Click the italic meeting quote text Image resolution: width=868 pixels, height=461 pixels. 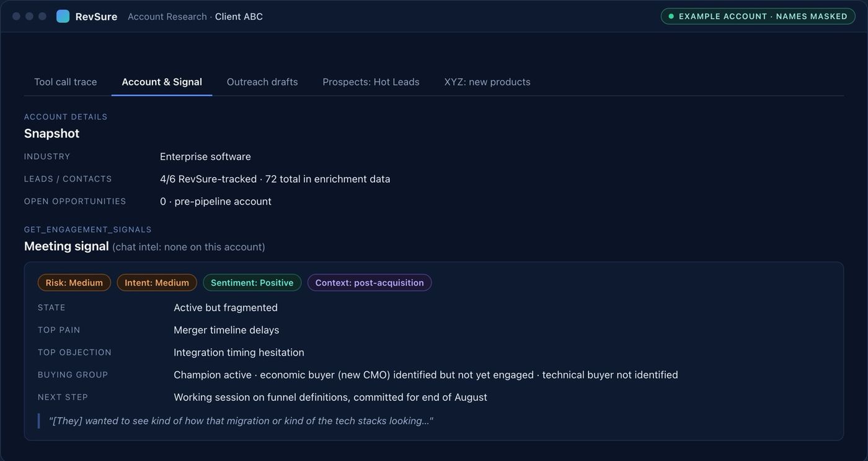241,421
